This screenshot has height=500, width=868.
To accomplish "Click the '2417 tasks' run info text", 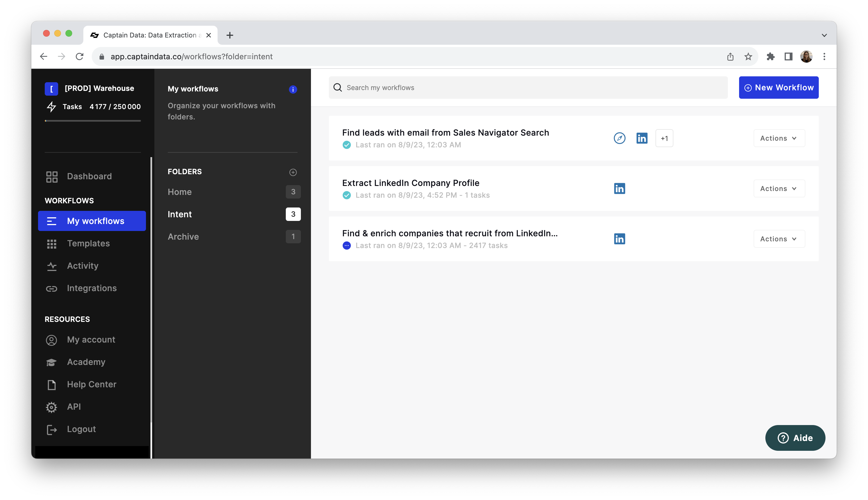I will (x=488, y=246).
